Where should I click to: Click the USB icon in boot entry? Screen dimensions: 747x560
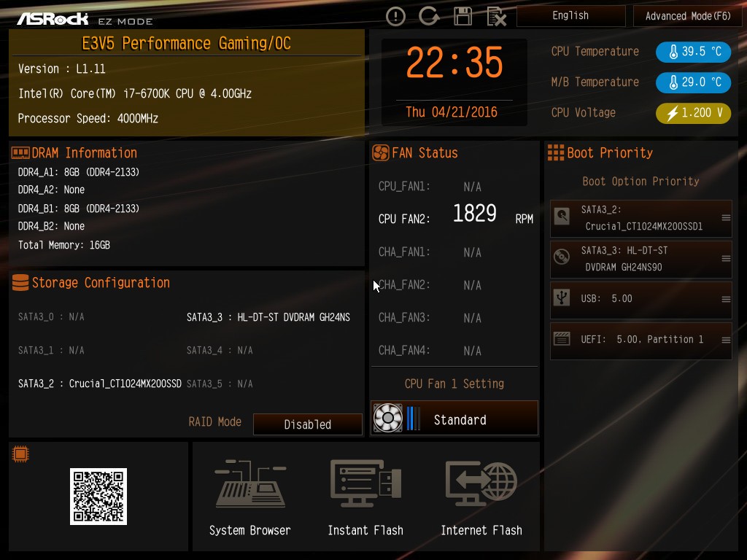[x=562, y=297]
